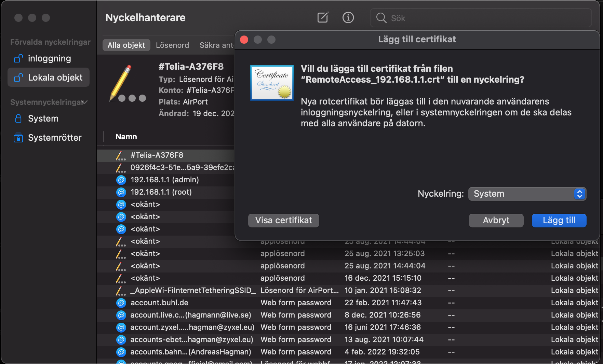603x364 pixels.
Task: Click the System keychain lock icon
Action: (18, 118)
